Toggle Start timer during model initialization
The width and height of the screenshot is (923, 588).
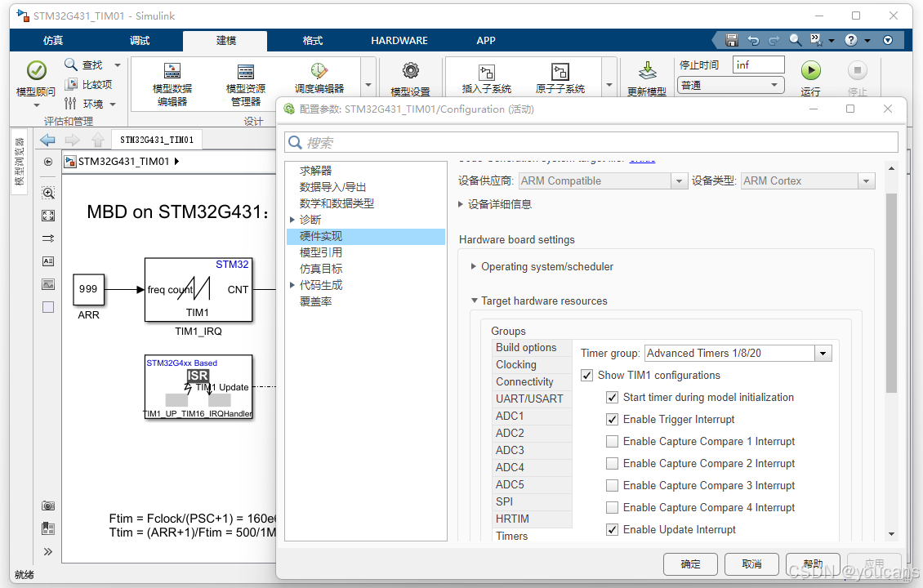pos(612,397)
